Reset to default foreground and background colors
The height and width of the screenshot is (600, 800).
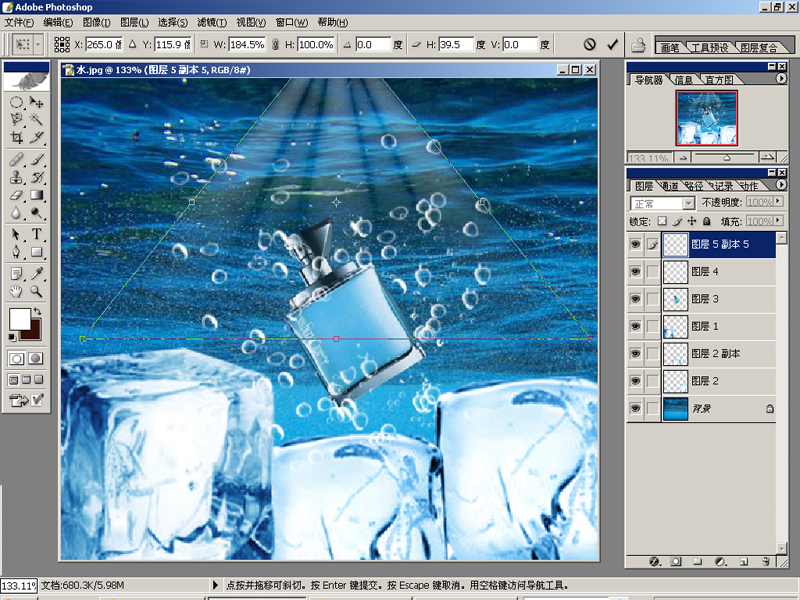pyautogui.click(x=12, y=337)
